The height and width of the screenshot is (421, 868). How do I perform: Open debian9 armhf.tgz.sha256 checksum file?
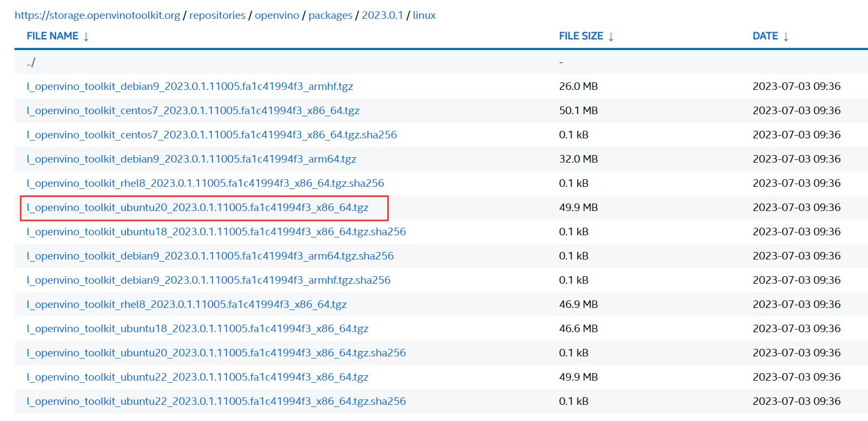click(x=209, y=280)
